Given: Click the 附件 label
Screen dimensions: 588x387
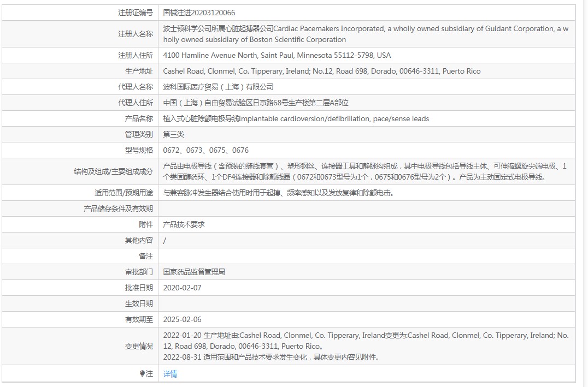Looking at the screenshot, I should [146, 224].
